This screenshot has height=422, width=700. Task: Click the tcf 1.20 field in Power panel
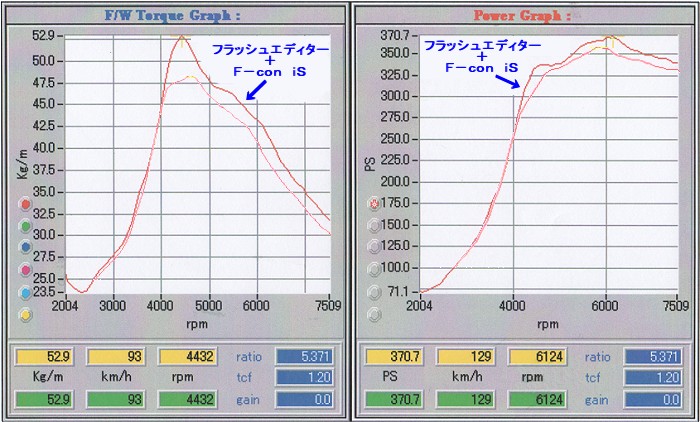pyautogui.click(x=654, y=377)
